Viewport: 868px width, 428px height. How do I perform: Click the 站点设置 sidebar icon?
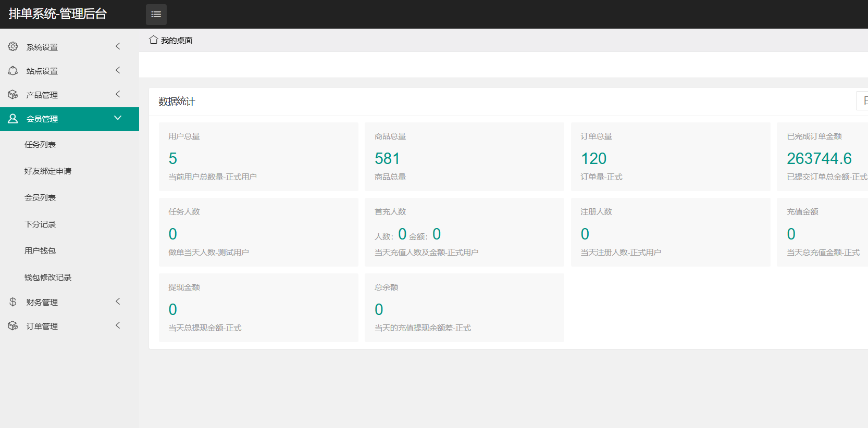pos(13,71)
